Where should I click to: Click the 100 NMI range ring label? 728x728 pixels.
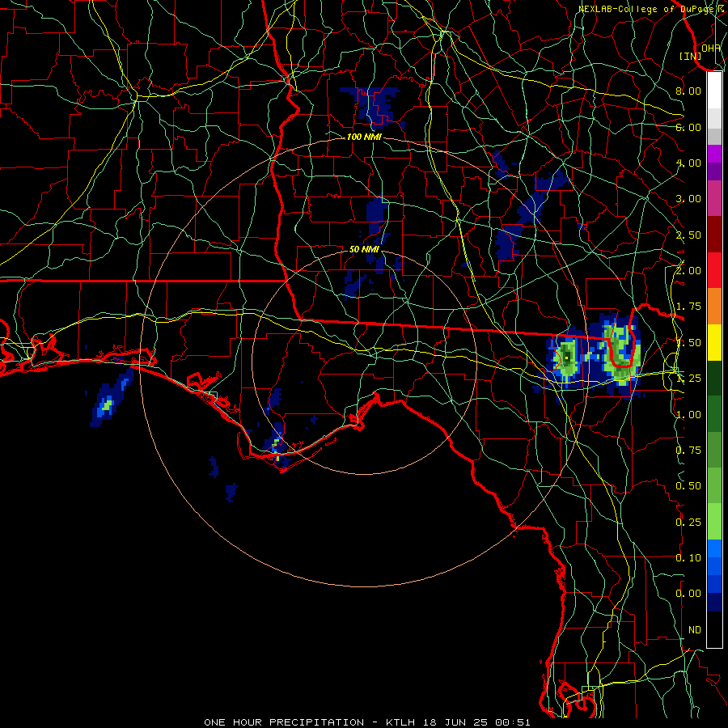[363, 137]
